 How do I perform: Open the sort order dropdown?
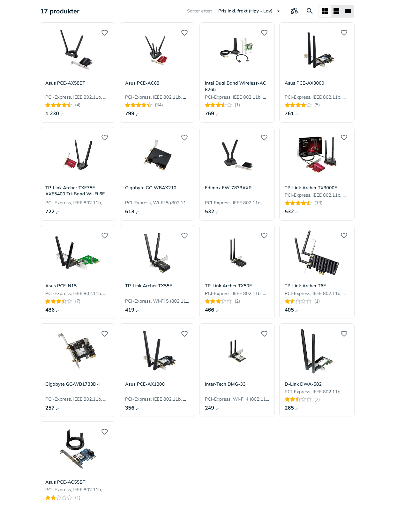(249, 11)
